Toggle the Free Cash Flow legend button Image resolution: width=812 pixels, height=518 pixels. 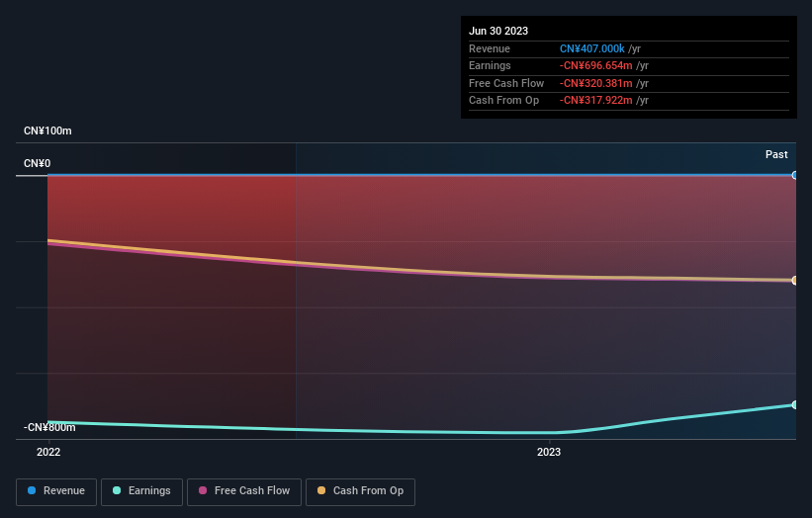pos(244,491)
